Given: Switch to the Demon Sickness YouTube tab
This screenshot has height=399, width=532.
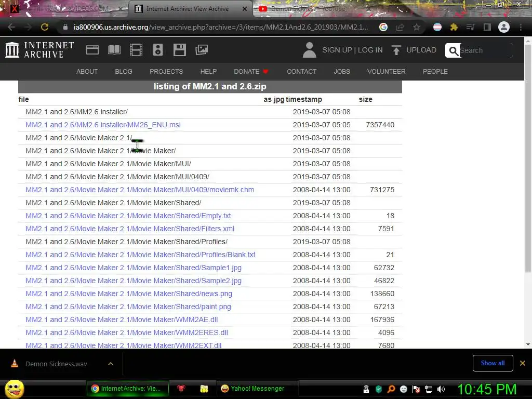Looking at the screenshot, I should pos(309,9).
